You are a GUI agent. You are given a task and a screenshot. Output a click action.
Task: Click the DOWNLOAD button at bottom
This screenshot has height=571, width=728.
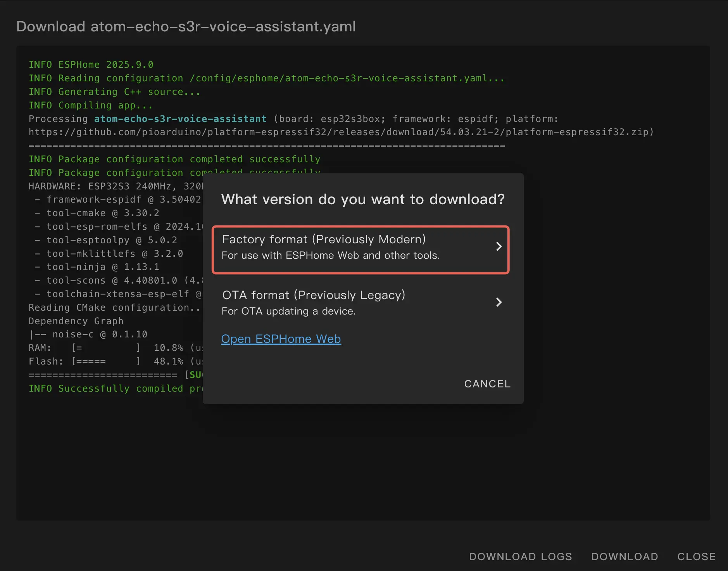tap(624, 557)
